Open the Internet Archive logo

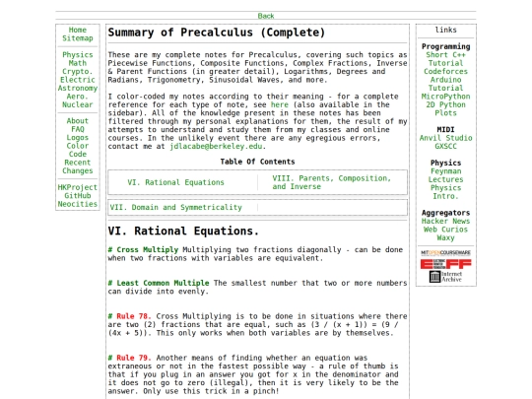click(445, 277)
